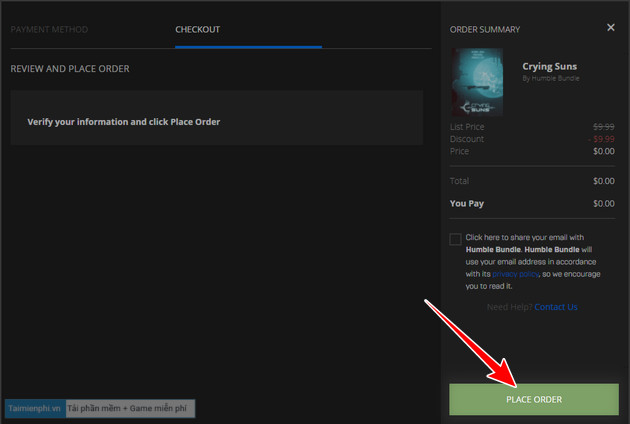Click the List Price label
630x424 pixels.
[467, 127]
